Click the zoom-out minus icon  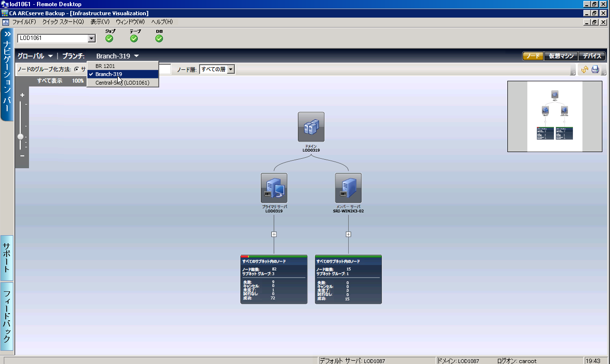click(22, 156)
